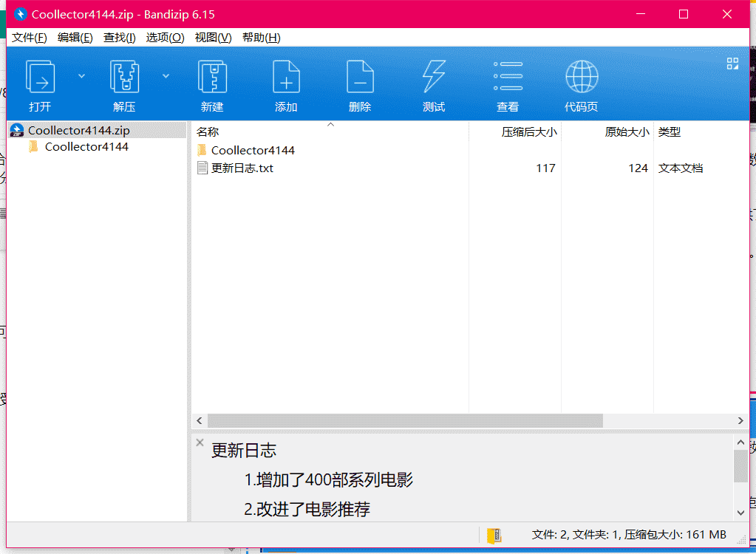This screenshot has width=756, height=554.
Task: Click the status bar file count text
Action: (x=629, y=535)
